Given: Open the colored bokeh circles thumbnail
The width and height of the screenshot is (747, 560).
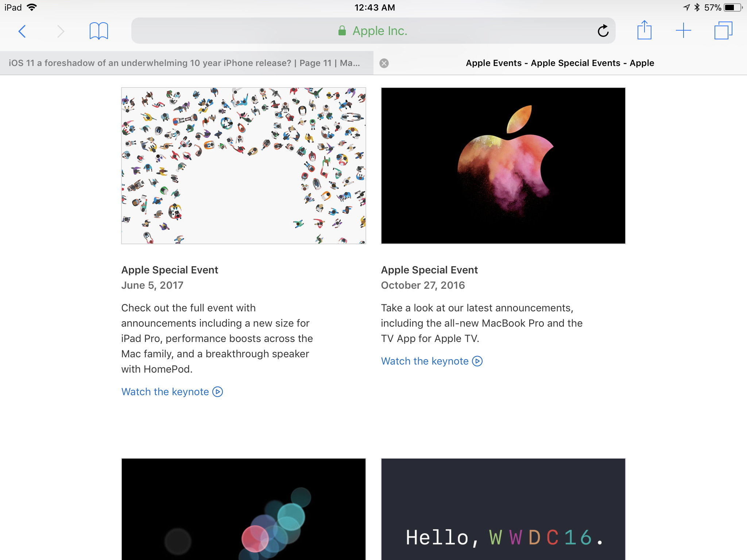Looking at the screenshot, I should 244,509.
